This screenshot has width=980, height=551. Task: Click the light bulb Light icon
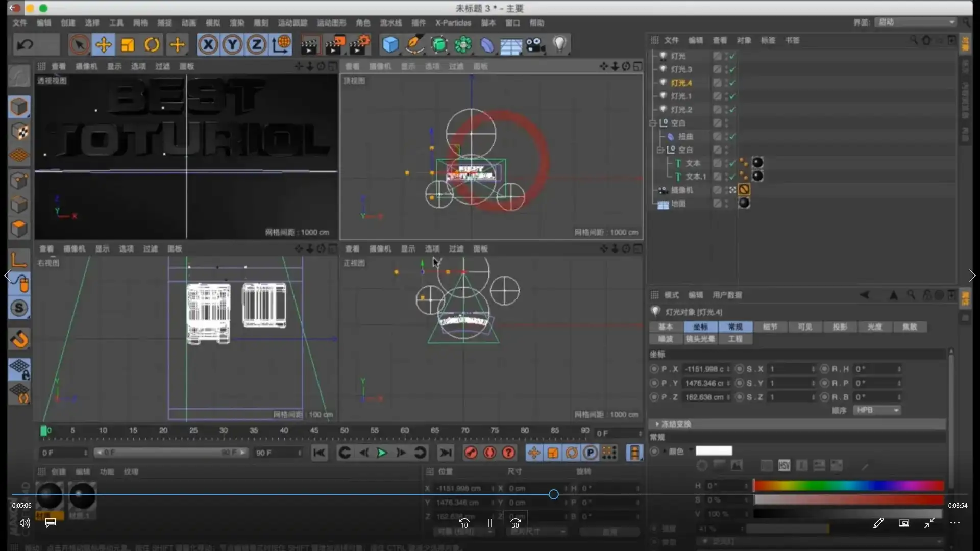560,45
